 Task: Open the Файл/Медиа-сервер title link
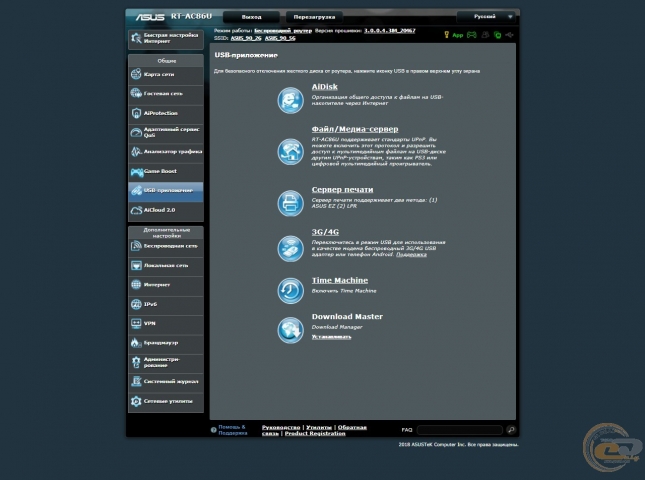point(355,129)
